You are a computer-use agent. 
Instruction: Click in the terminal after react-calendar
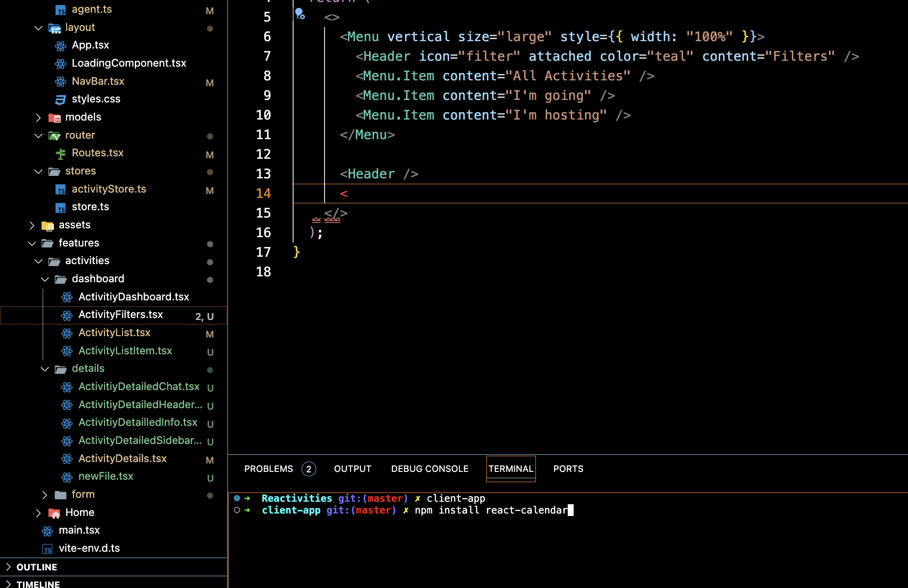[571, 510]
